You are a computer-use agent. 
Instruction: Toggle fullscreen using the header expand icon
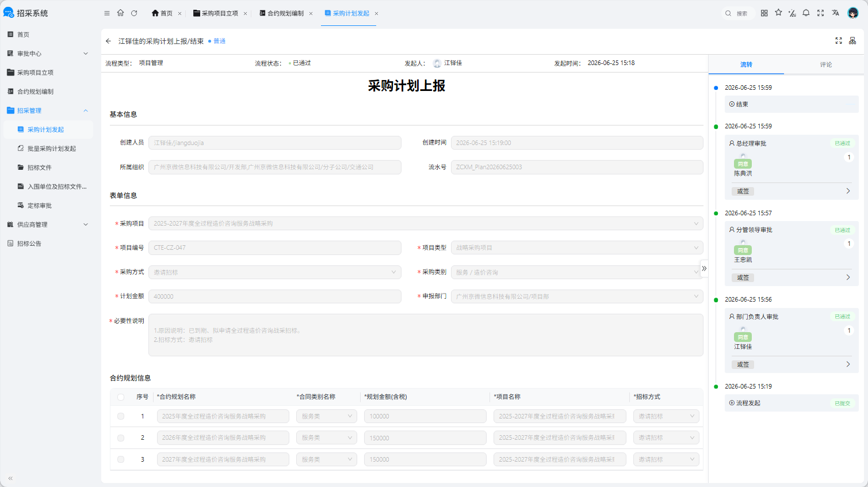pyautogui.click(x=820, y=13)
